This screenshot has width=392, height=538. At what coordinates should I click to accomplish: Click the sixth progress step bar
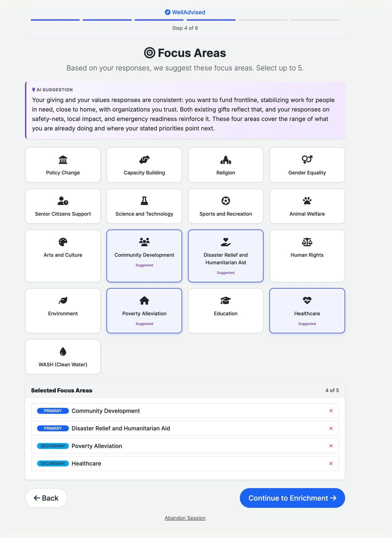(x=315, y=20)
